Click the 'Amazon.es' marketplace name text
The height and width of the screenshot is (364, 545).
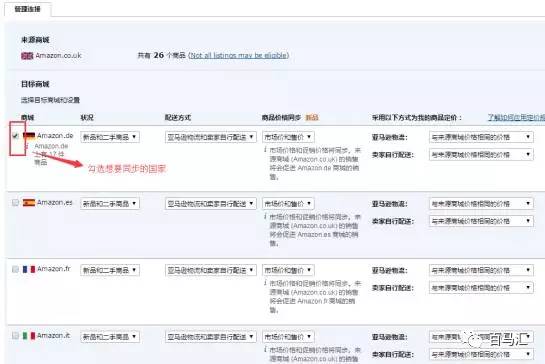55,202
